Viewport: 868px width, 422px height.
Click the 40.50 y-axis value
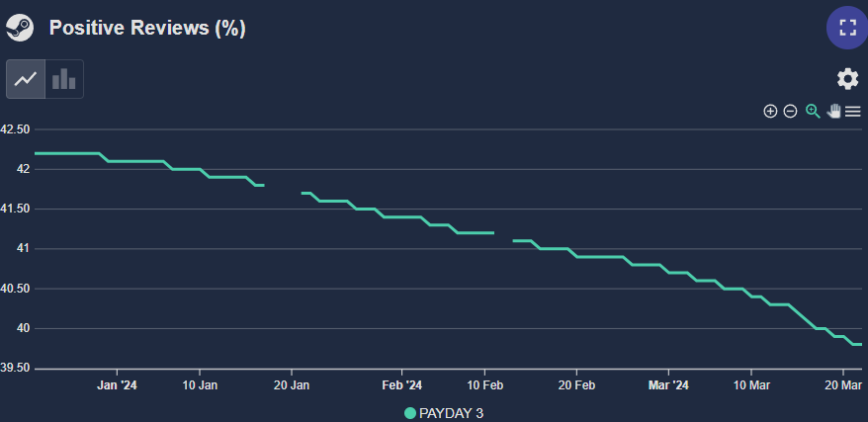(15, 289)
